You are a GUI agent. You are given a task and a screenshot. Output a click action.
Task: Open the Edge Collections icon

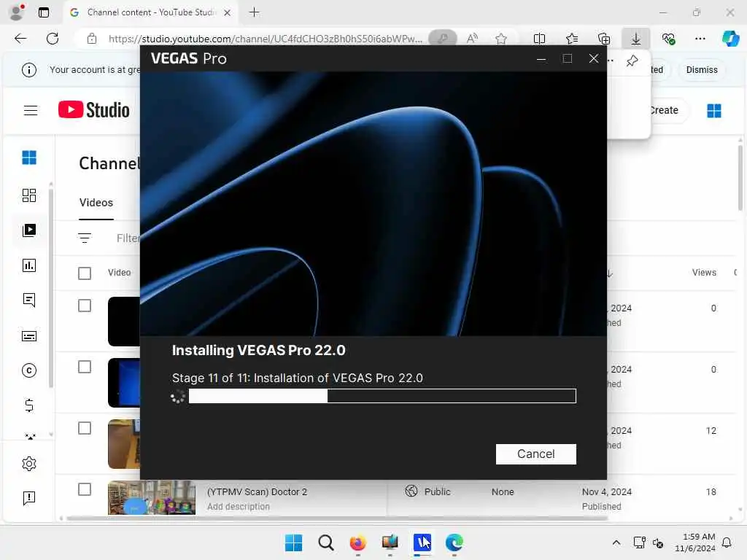(603, 39)
